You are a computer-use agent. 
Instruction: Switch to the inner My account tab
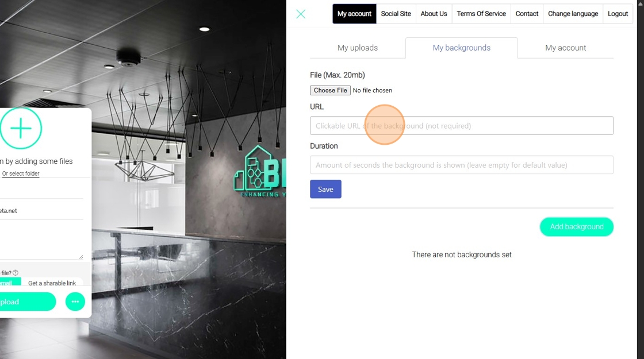(566, 48)
